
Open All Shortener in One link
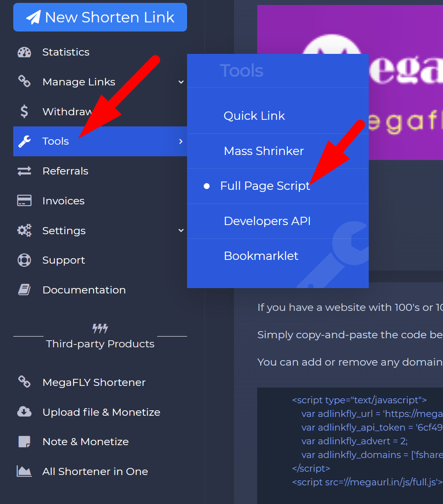[95, 472]
